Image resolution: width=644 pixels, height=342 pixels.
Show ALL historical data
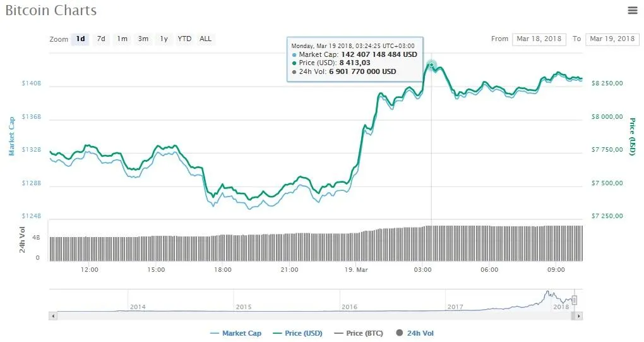[x=206, y=39]
